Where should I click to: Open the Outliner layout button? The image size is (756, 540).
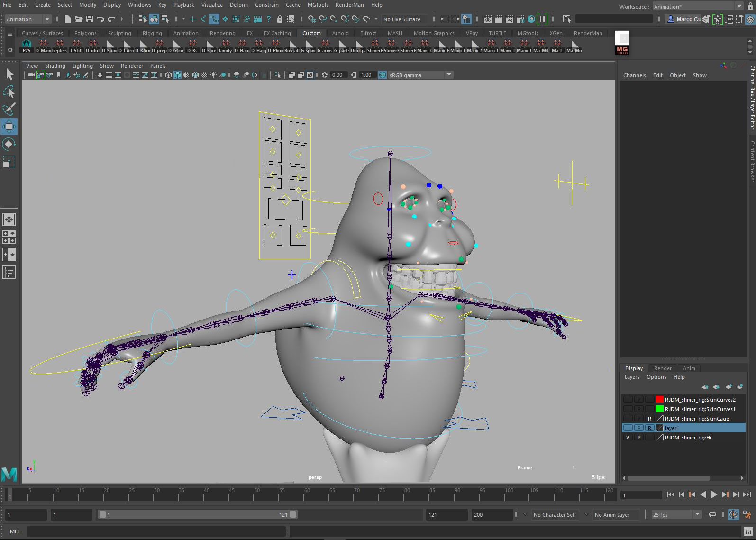pos(9,272)
